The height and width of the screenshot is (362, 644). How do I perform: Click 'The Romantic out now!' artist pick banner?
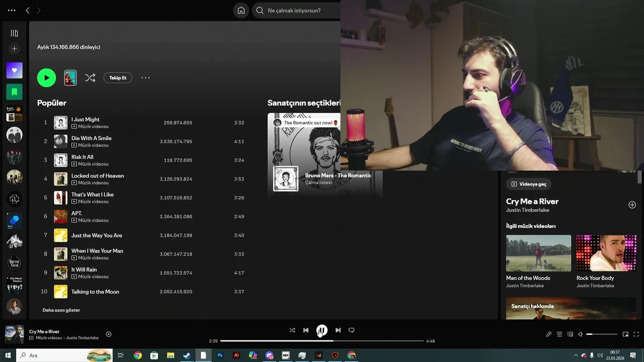(306, 123)
